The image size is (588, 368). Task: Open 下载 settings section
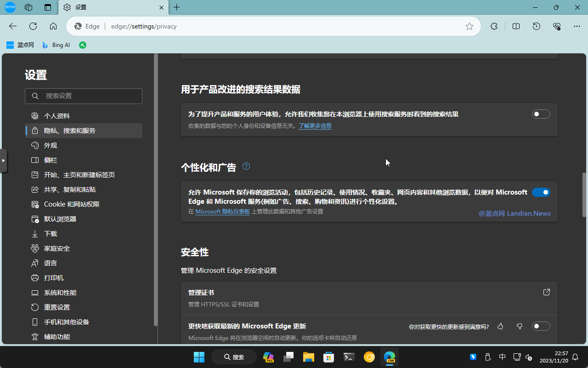pos(84,234)
